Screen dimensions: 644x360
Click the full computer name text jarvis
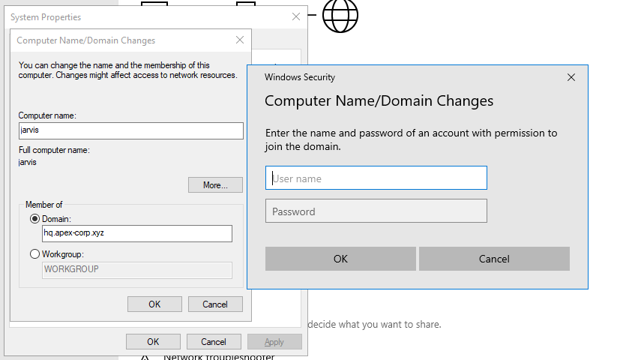[x=28, y=162]
